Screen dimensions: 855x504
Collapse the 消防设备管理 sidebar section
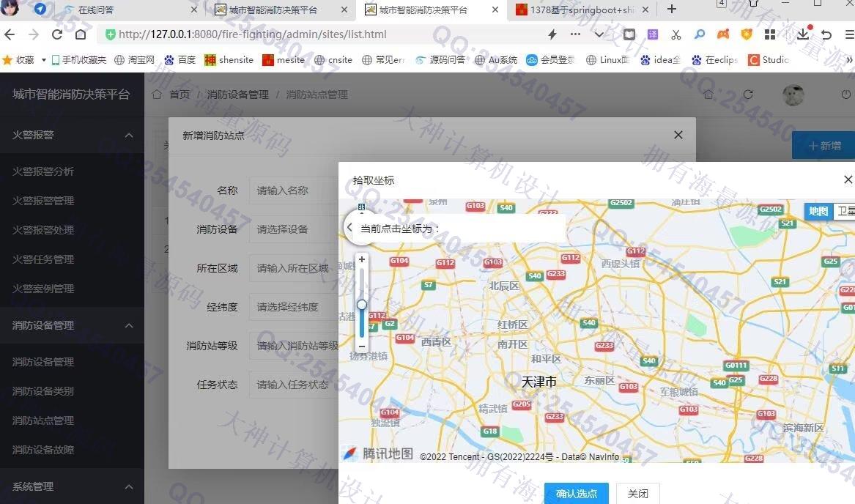129,325
